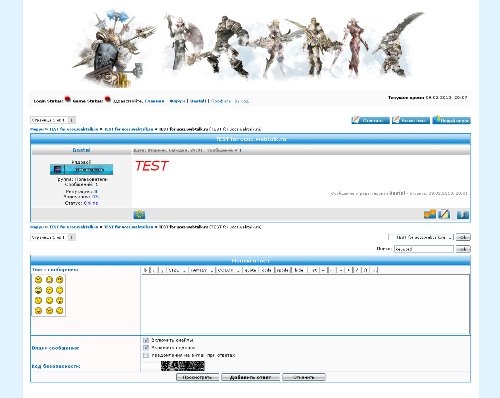Insert the last smiley in the bottom row
Screen dimensions: 500x398
pos(60,311)
